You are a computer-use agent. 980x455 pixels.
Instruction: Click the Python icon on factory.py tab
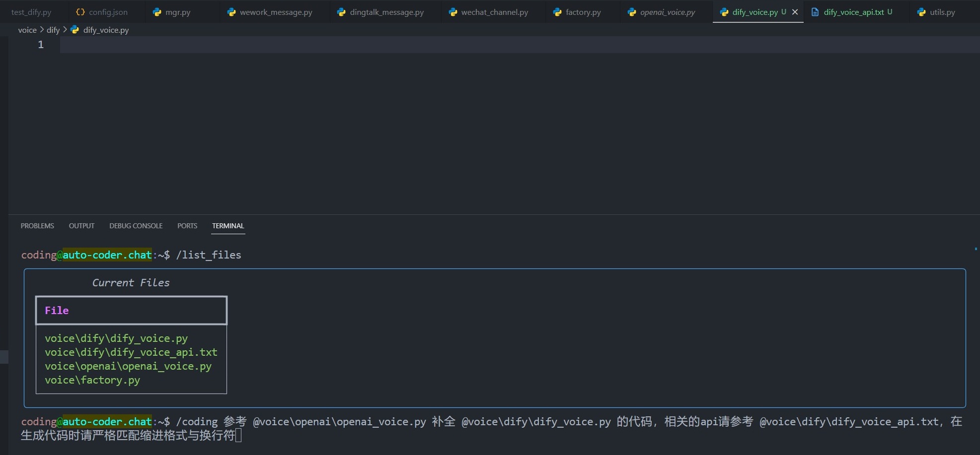(x=557, y=12)
